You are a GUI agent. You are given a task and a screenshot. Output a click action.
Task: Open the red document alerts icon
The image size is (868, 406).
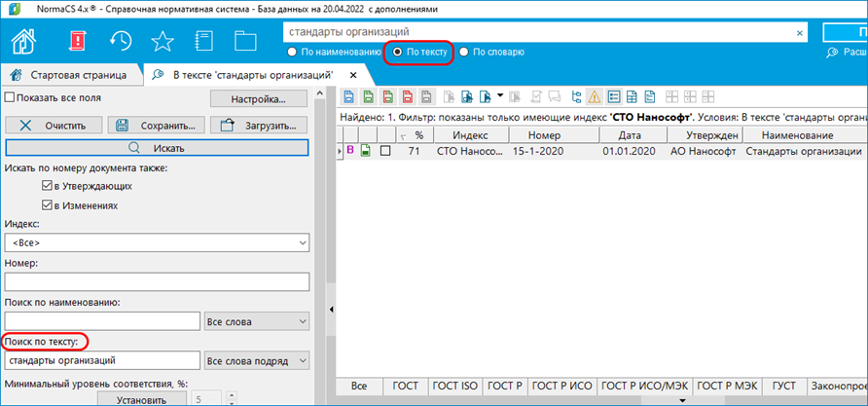tap(77, 42)
